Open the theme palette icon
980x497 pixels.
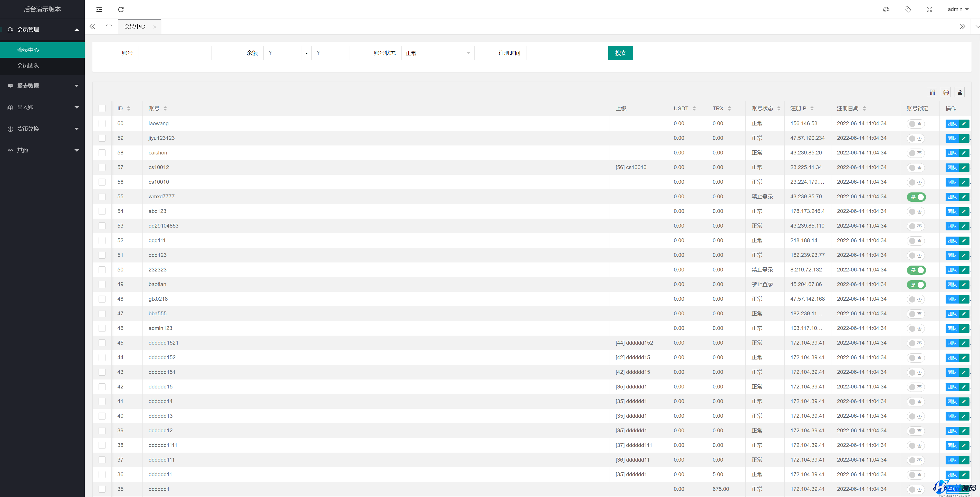pyautogui.click(x=886, y=9)
